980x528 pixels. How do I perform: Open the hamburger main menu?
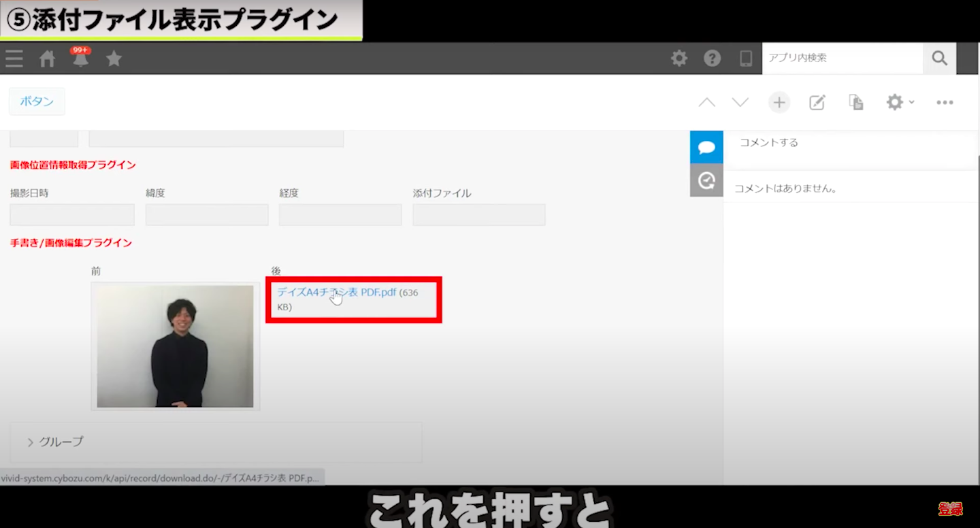pyautogui.click(x=14, y=59)
